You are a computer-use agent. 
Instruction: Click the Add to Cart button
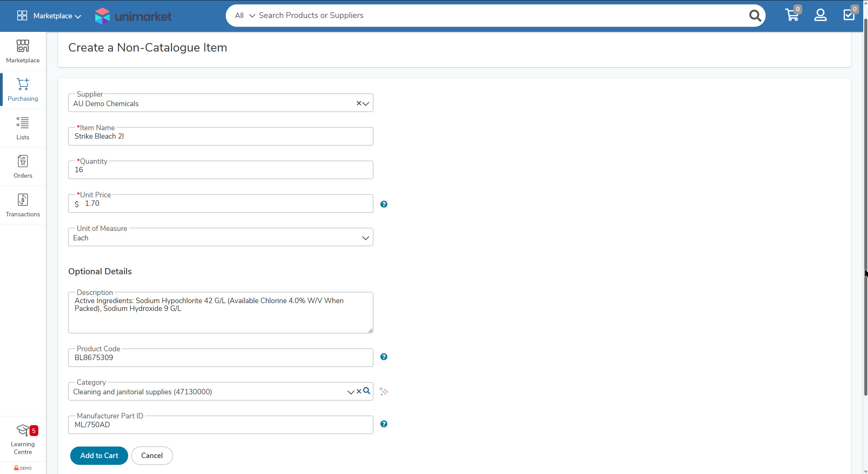tap(99, 455)
